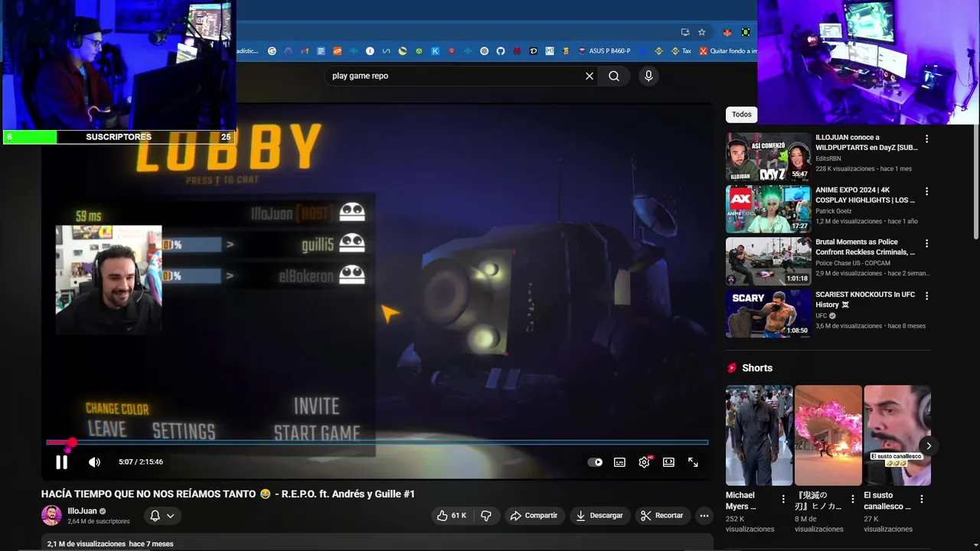Open the Google Docs bookmark

tap(321, 51)
